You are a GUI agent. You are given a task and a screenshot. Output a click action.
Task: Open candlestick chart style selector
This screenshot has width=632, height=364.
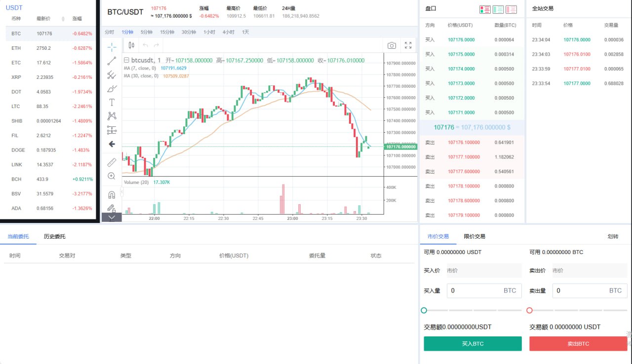pos(131,45)
